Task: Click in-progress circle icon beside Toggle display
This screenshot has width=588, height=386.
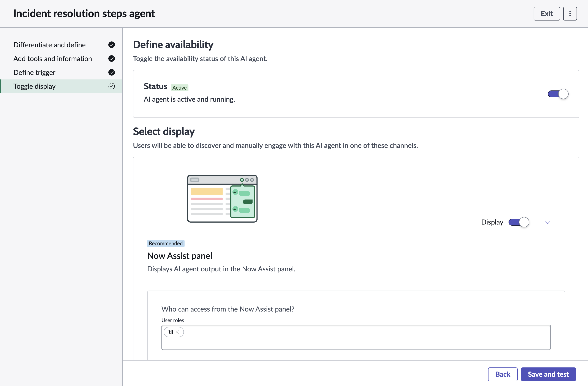Action: point(111,86)
